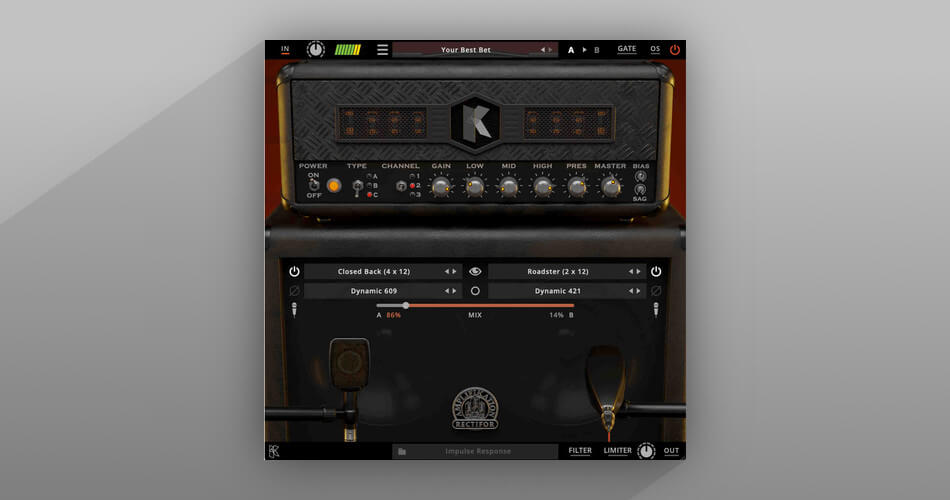Open Impulse Response folder icon
This screenshot has width=950, height=500.
(x=402, y=452)
